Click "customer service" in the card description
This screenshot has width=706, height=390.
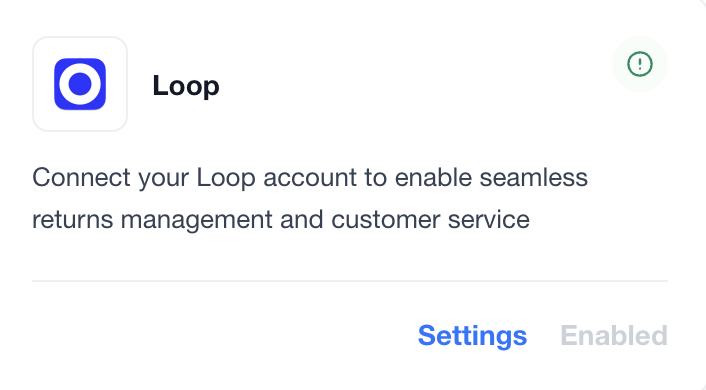coord(430,220)
